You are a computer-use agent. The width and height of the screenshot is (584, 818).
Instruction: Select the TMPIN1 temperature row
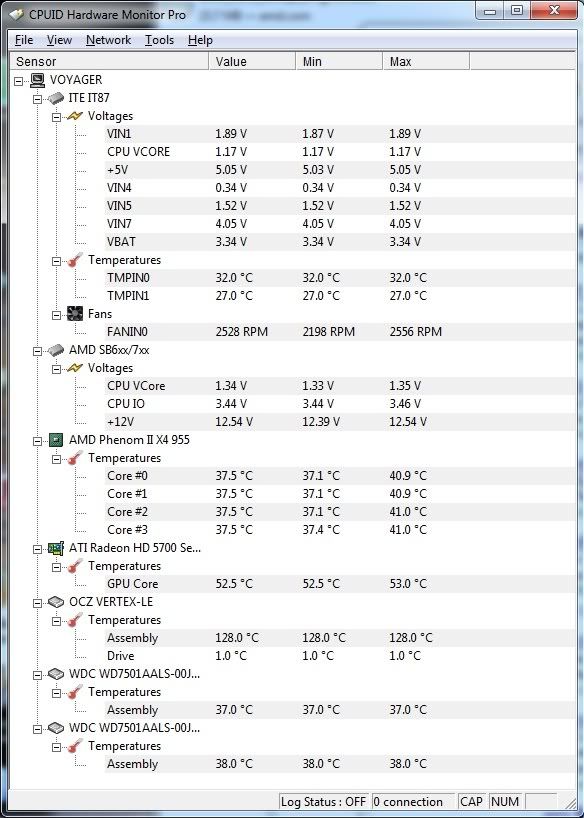[x=339, y=296]
